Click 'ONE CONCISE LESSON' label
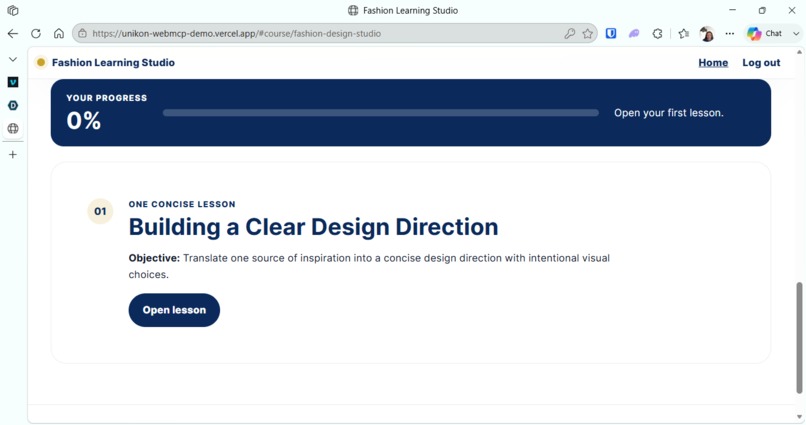The height and width of the screenshot is (425, 806). pyautogui.click(x=182, y=204)
